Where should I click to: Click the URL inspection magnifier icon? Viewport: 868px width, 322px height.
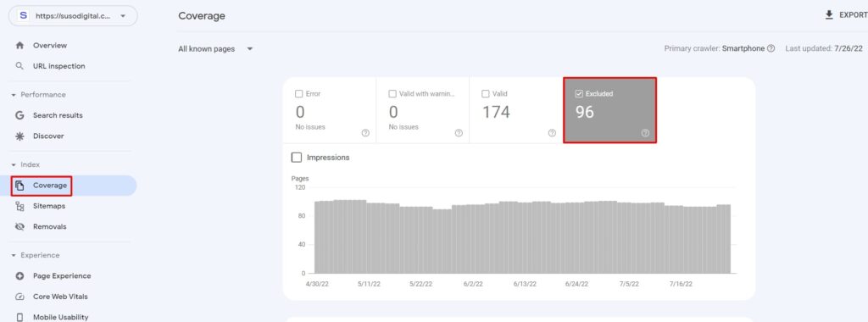pos(20,66)
